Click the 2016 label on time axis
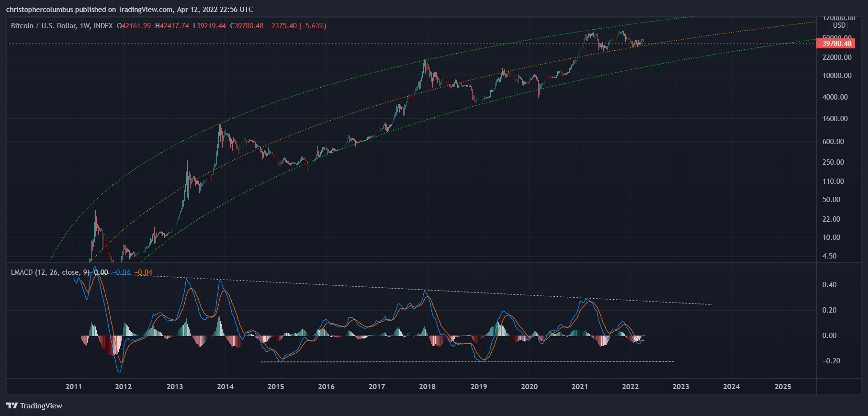 [326, 387]
